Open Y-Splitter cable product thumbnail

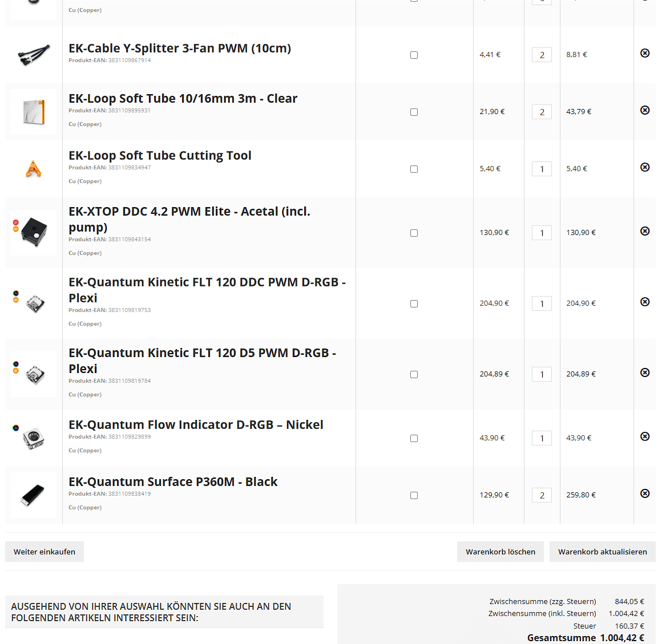coord(34,55)
